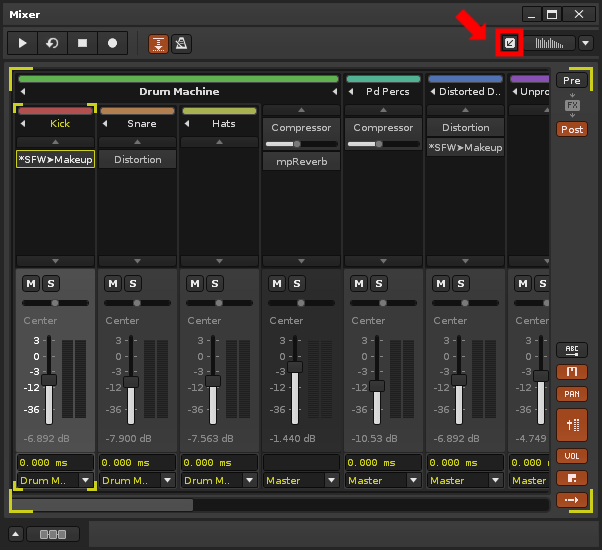The width and height of the screenshot is (602, 550).
Task: Click the three-box layout icon at bottom
Action: coord(53,534)
